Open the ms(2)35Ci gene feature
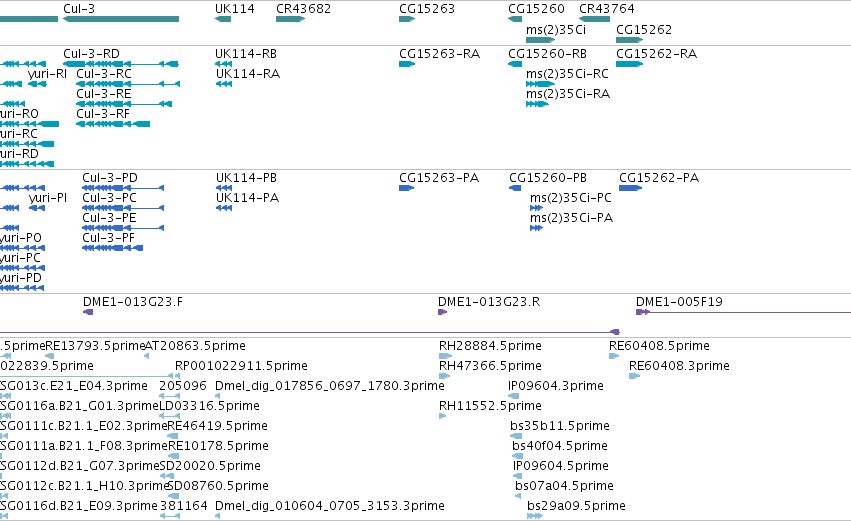 coord(540,40)
